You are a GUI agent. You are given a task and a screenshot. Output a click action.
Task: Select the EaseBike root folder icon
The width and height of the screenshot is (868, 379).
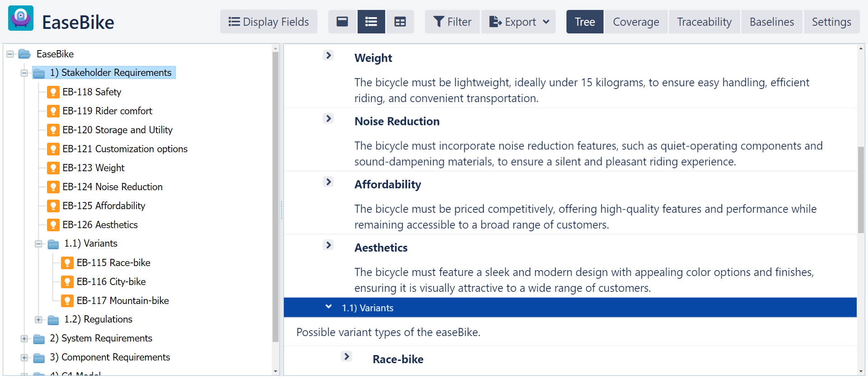24,54
